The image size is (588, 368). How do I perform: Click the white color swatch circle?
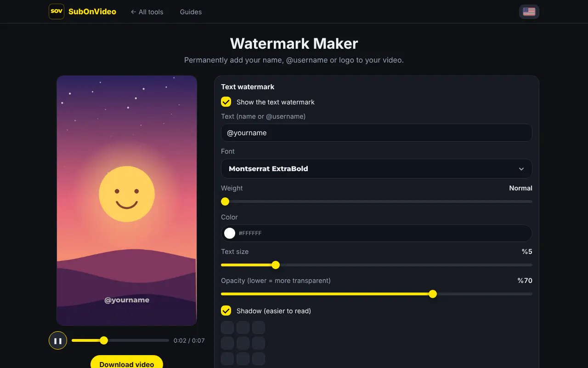[230, 233]
